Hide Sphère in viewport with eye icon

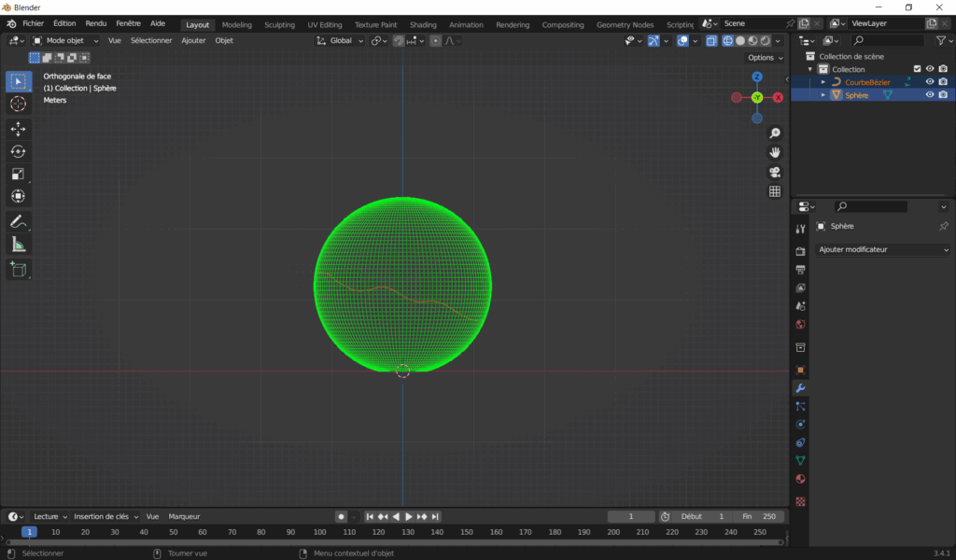coord(930,94)
